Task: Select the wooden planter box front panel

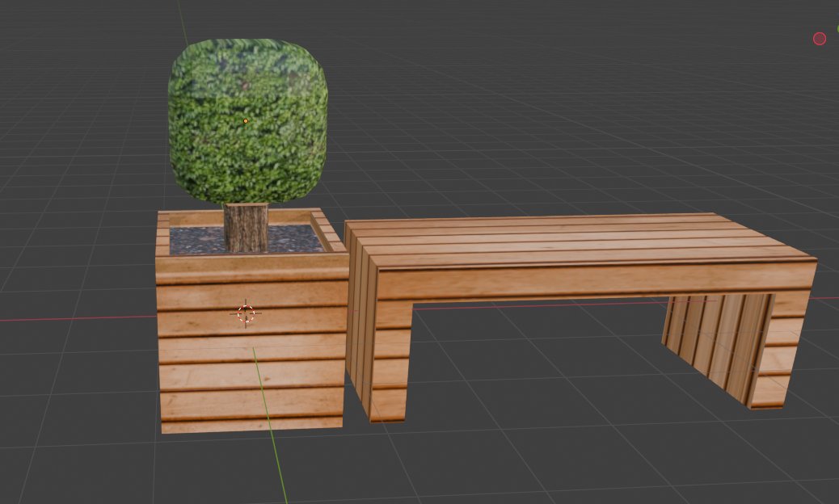Action: pyautogui.click(x=251, y=342)
